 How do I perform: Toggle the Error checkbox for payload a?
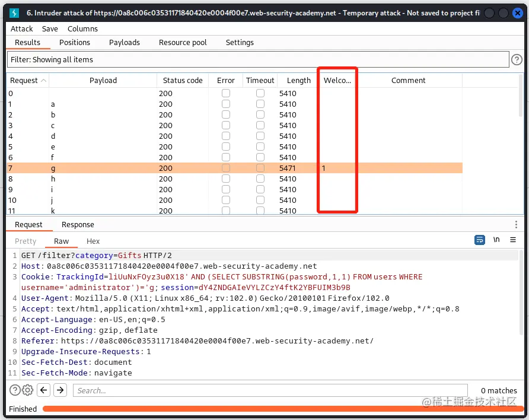point(226,104)
